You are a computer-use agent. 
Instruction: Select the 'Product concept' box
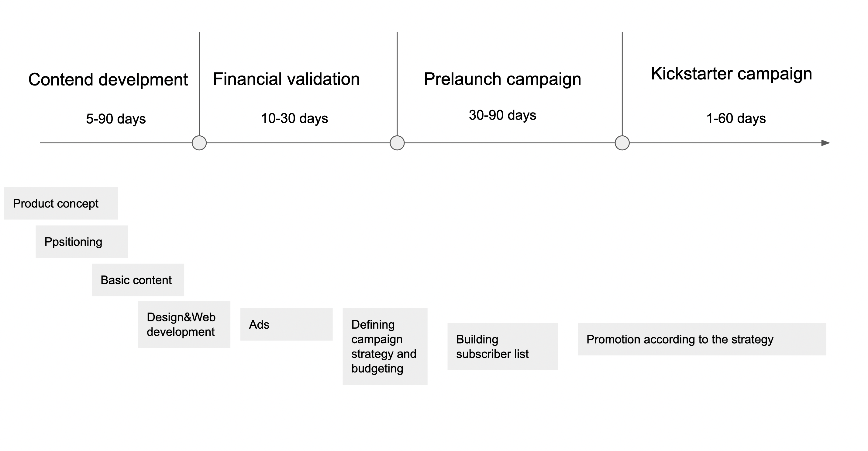[x=61, y=203]
